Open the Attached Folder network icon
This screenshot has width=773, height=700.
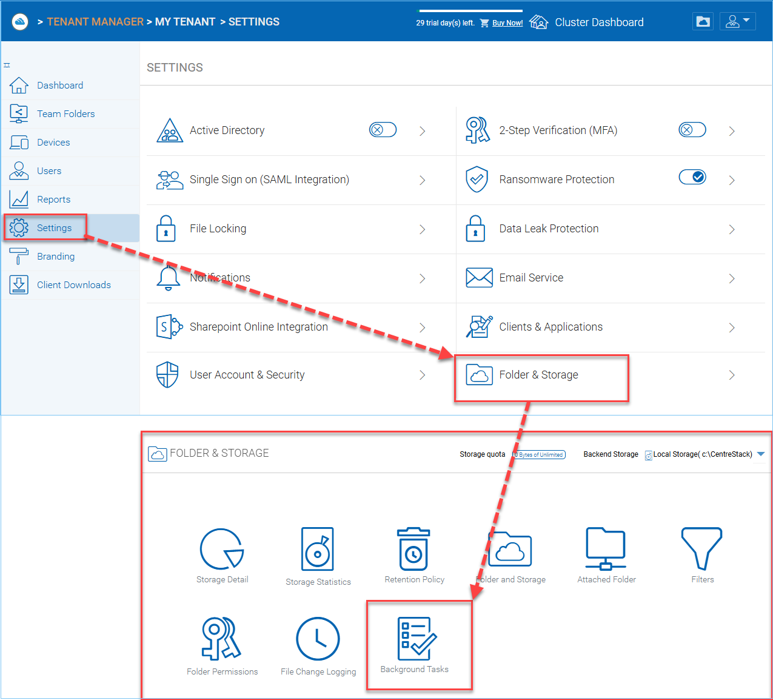pos(606,549)
